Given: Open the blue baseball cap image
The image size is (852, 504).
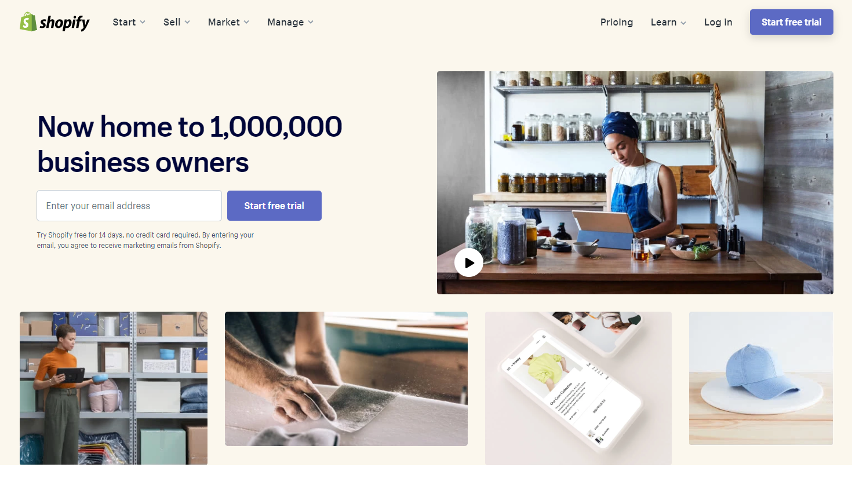Looking at the screenshot, I should point(761,378).
